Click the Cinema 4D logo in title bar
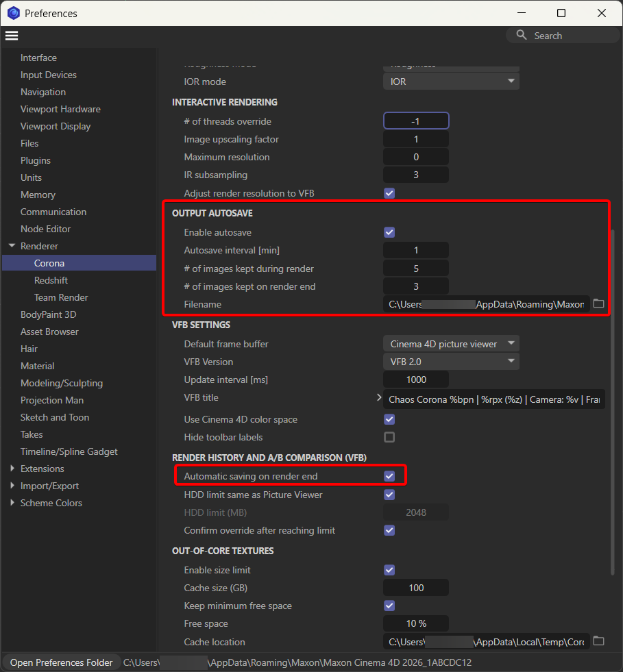623x672 pixels. click(x=13, y=13)
